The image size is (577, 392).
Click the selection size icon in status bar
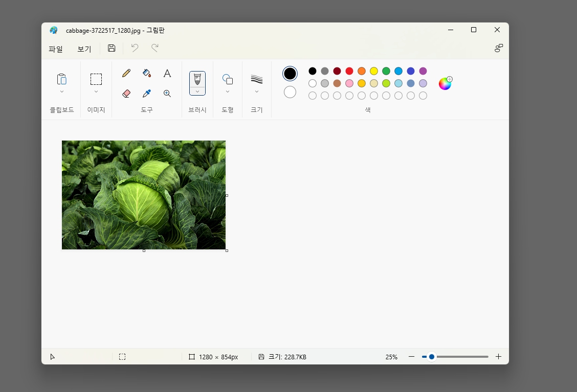pyautogui.click(x=122, y=357)
